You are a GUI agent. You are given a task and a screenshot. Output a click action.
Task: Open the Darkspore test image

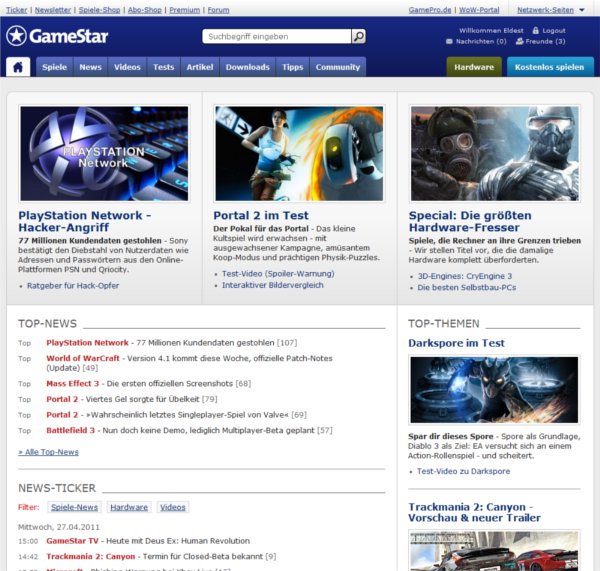coord(494,390)
